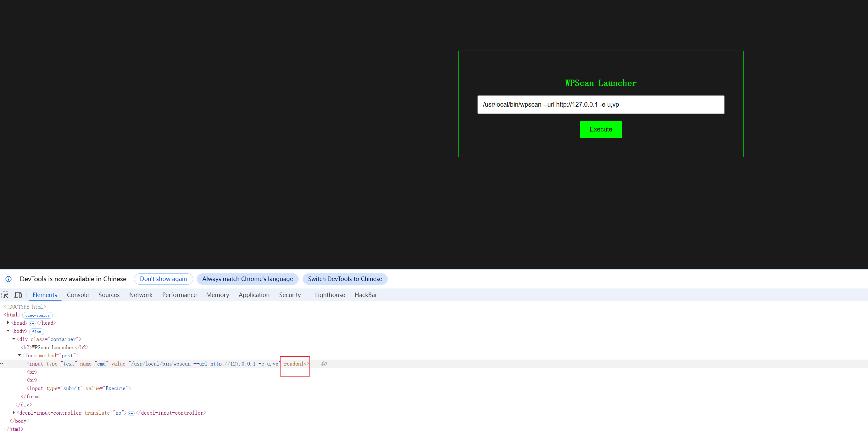Open the head tag ellipsis badge
The width and height of the screenshot is (868, 447).
32,323
